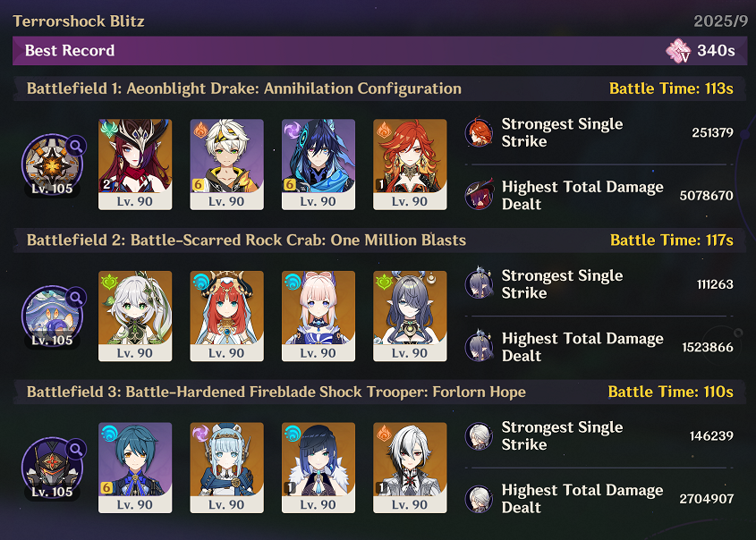Inspect the Aeonblight Drake boss icon

52,165
